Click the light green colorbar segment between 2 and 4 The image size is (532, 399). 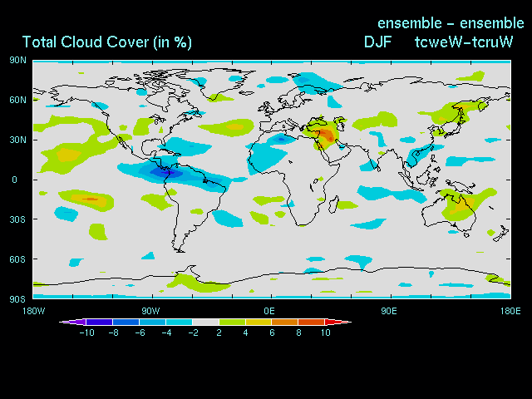[232, 322]
